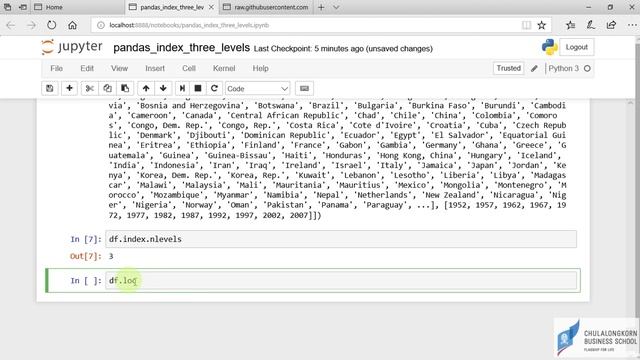
Task: Click the set tabs aside icon
Action: [23, 7]
